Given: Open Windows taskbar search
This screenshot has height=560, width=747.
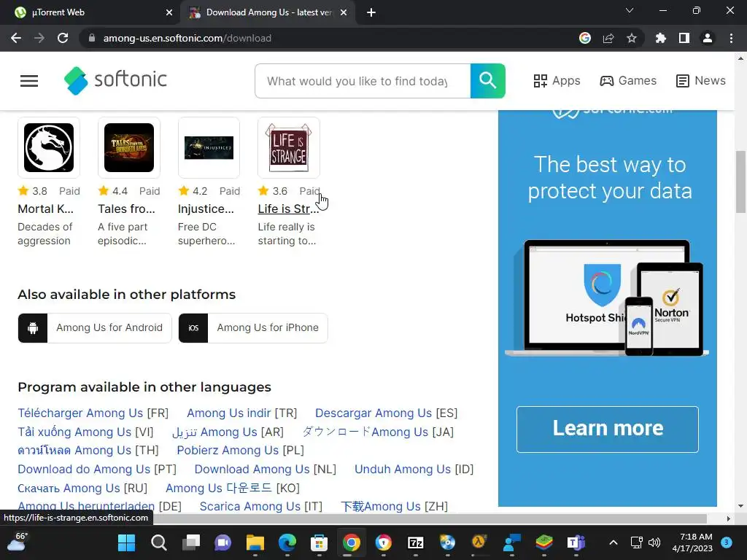Looking at the screenshot, I should 158,542.
